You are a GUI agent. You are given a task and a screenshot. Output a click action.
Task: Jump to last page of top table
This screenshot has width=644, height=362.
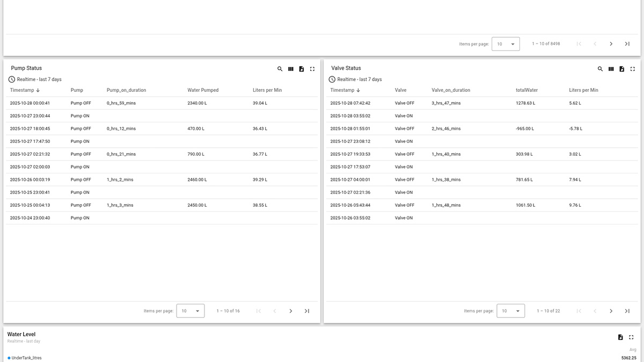(627, 44)
